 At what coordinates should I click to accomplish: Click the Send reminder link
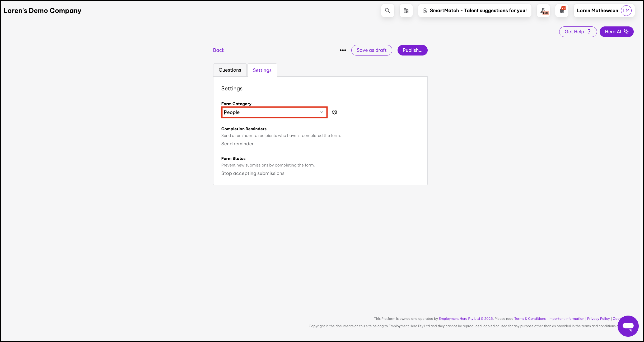237,144
